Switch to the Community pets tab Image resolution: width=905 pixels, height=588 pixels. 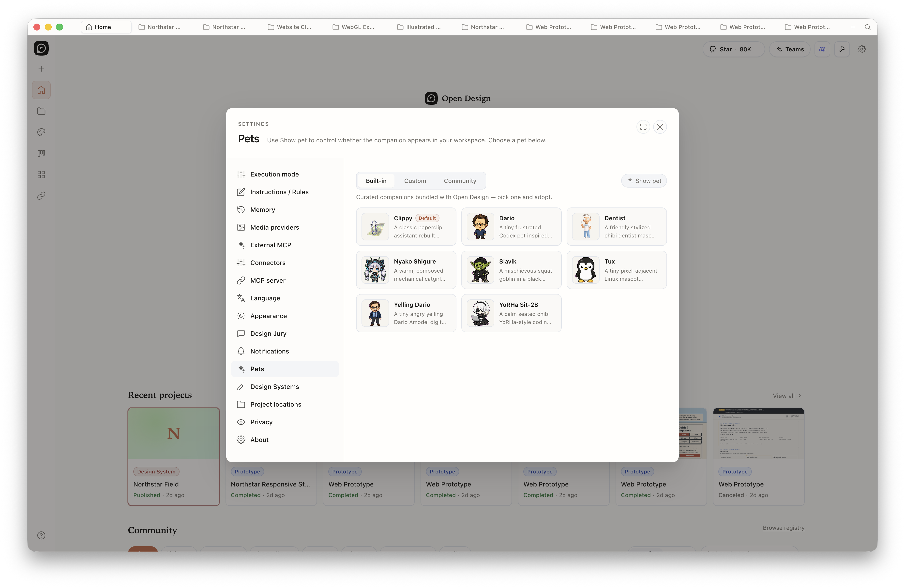click(x=460, y=181)
